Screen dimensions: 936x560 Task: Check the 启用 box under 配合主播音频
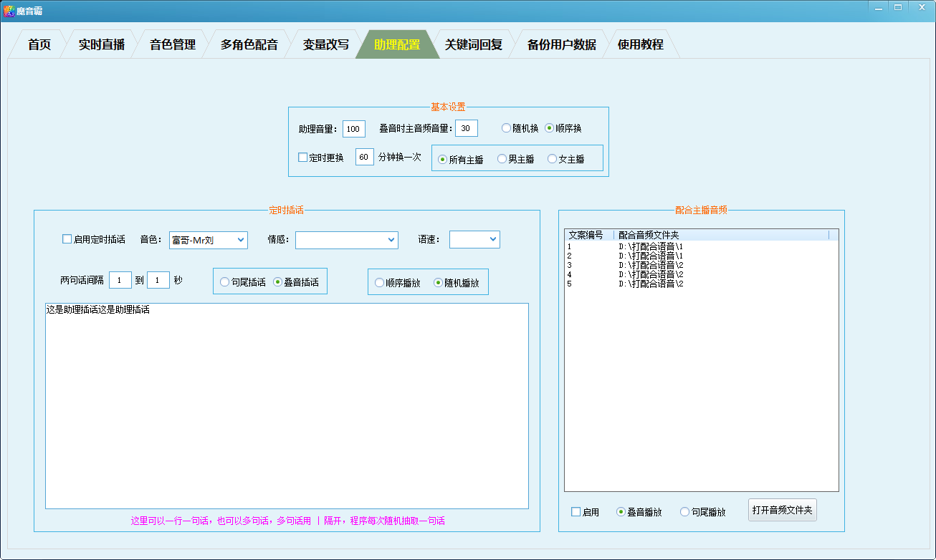coord(576,512)
